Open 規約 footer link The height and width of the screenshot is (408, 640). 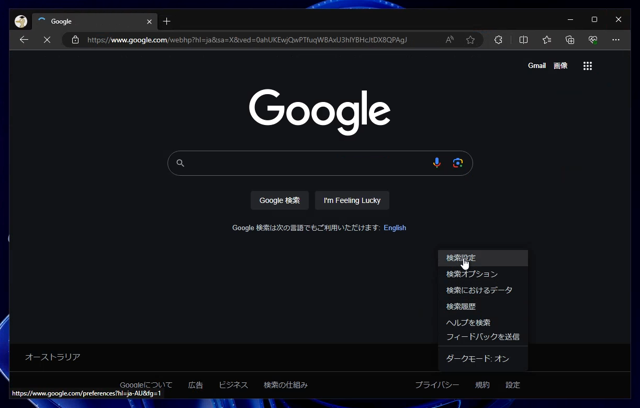tap(482, 385)
